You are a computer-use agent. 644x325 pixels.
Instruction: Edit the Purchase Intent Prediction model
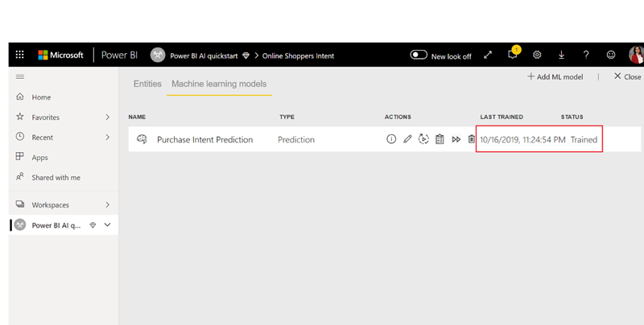click(407, 139)
